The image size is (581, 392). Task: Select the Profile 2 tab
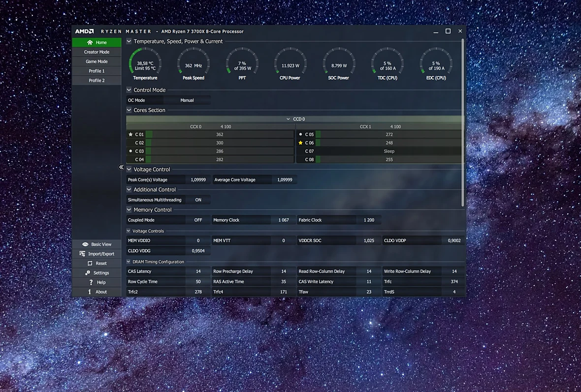(x=97, y=80)
